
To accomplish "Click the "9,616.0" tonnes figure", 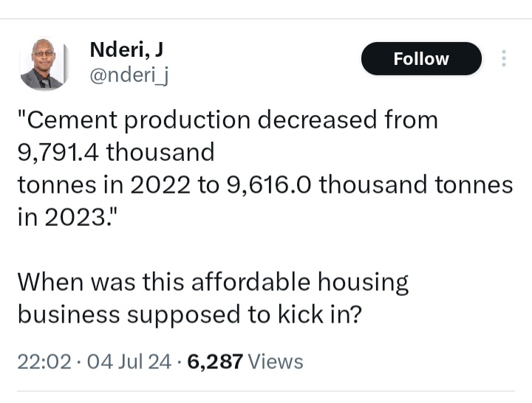I will 266,185.
